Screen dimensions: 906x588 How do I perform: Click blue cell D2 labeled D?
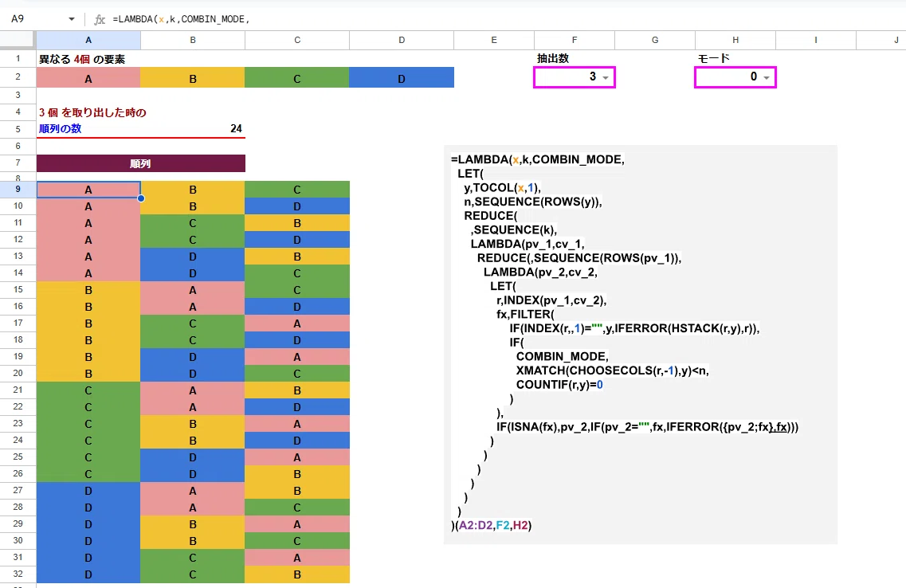coord(402,77)
